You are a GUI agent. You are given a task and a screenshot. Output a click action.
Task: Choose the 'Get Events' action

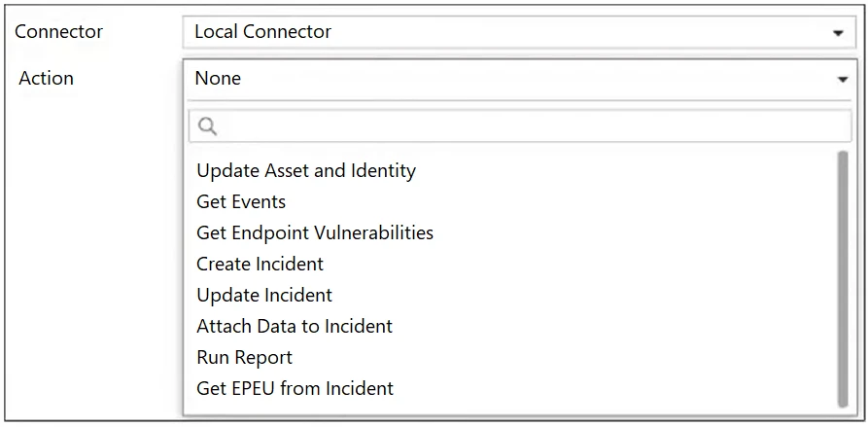241,202
